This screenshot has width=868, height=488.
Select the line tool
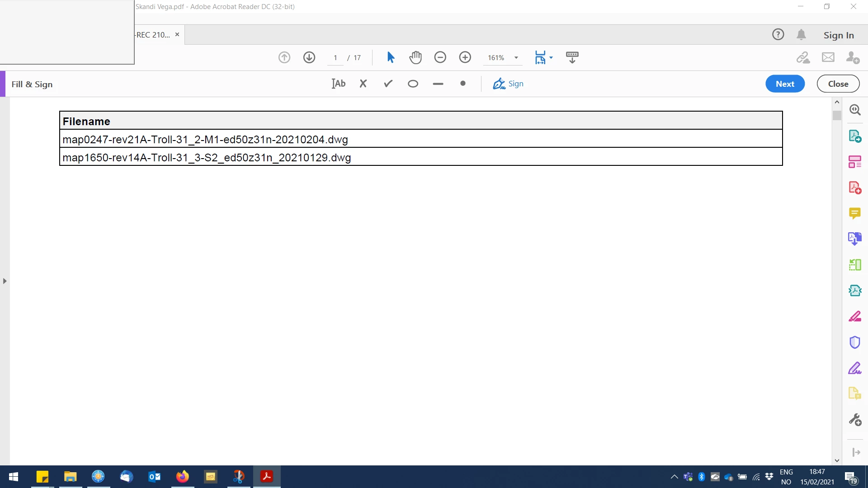(x=438, y=84)
